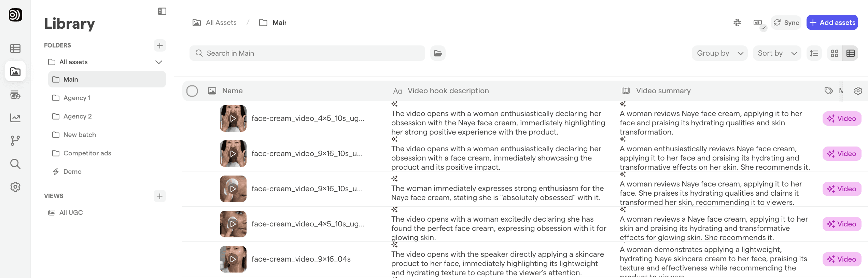Open settings gear in left sidebar

[15, 187]
